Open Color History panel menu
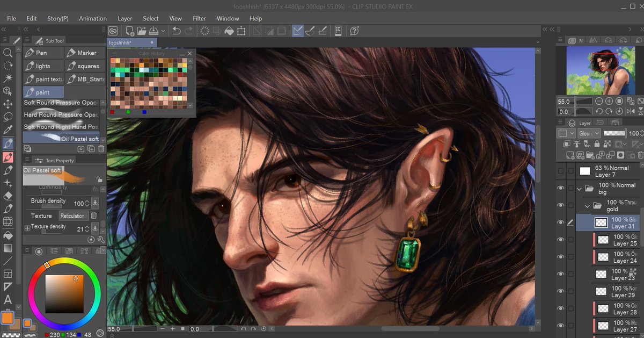Screen dimensions: 644x338 [114, 54]
